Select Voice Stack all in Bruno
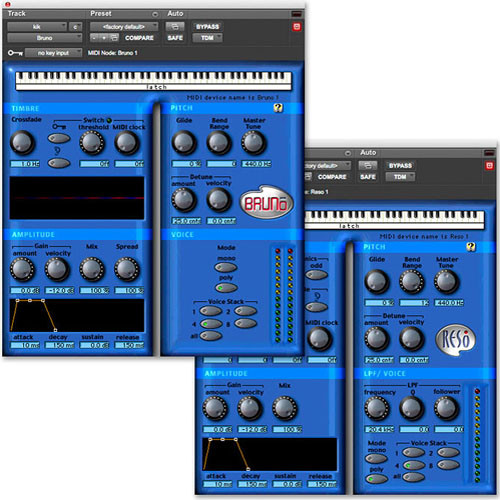The image size is (500, 500). point(211,335)
